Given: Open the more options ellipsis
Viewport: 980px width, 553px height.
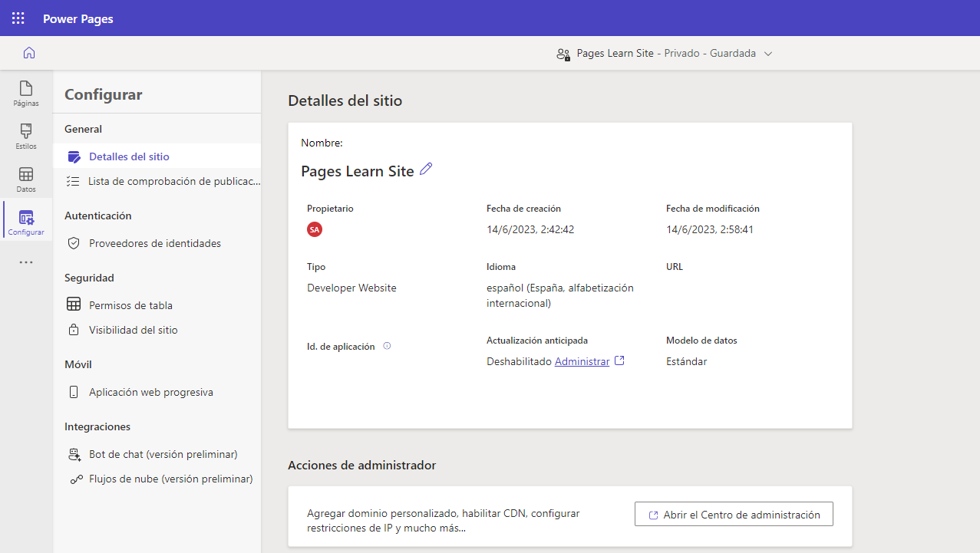Looking at the screenshot, I should click(x=26, y=262).
